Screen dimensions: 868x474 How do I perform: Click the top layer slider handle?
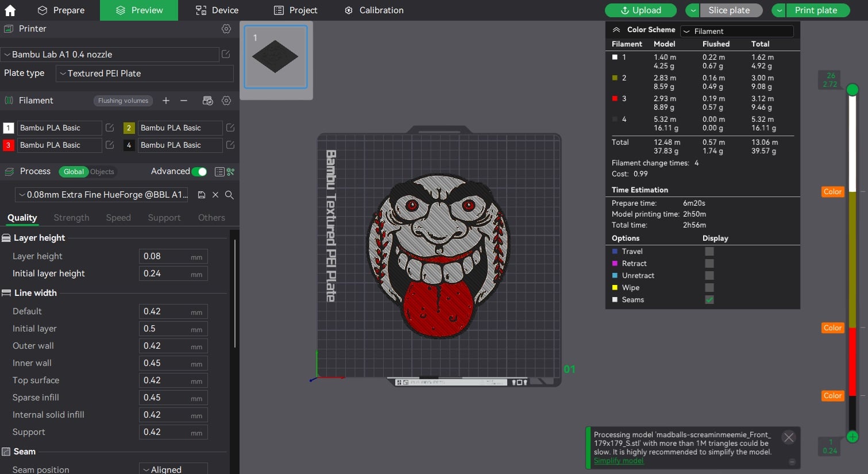[852, 90]
